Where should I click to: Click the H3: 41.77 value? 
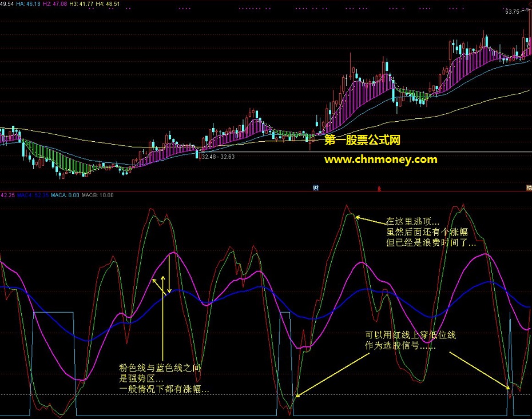pos(81,4)
